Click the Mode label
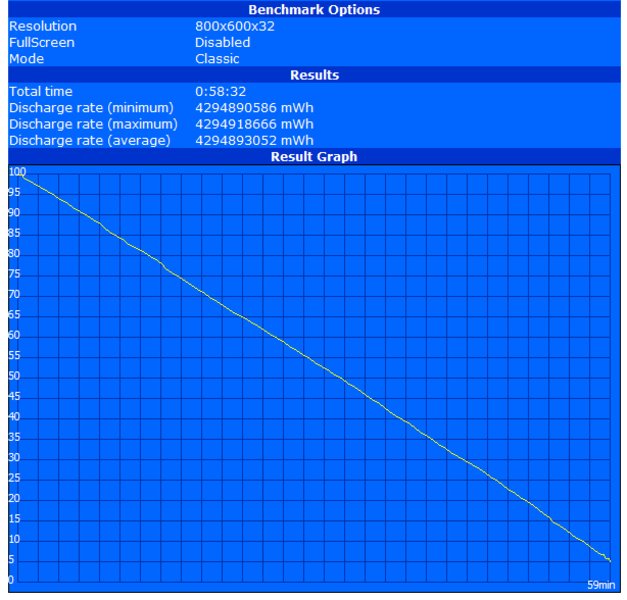 (x=26, y=59)
